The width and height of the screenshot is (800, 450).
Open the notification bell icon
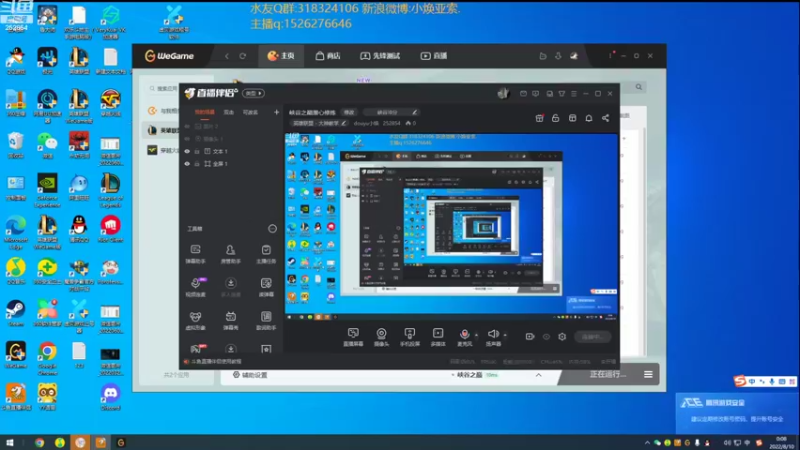589,118
